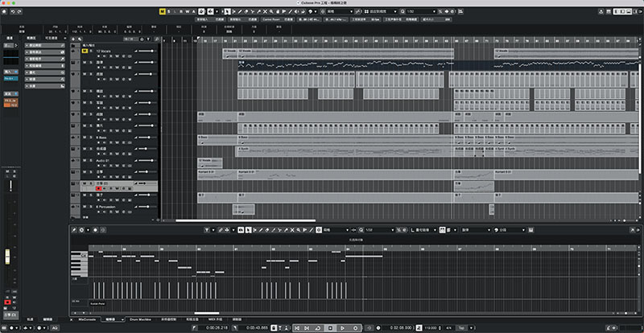Viewport: 644px width, 333px height.
Task: Expand the second Inspector section
Action: tap(45, 52)
